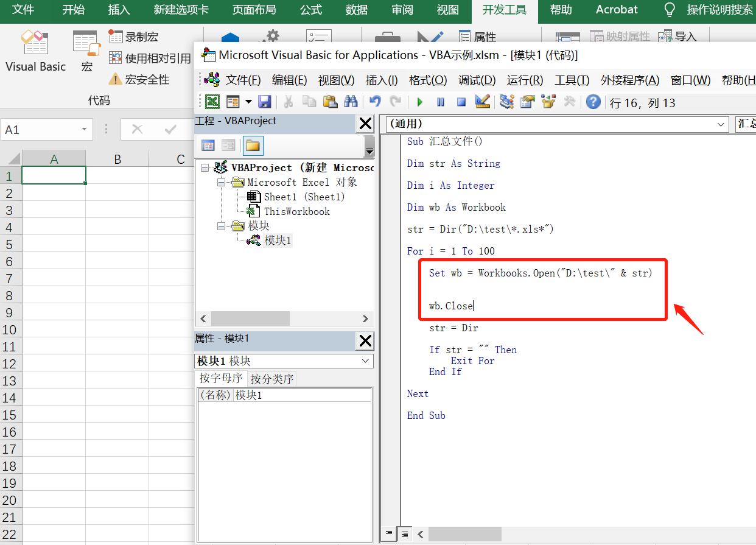Click the View Microsoft Excel toolbar icon
The height and width of the screenshot is (545, 756).
(x=212, y=102)
